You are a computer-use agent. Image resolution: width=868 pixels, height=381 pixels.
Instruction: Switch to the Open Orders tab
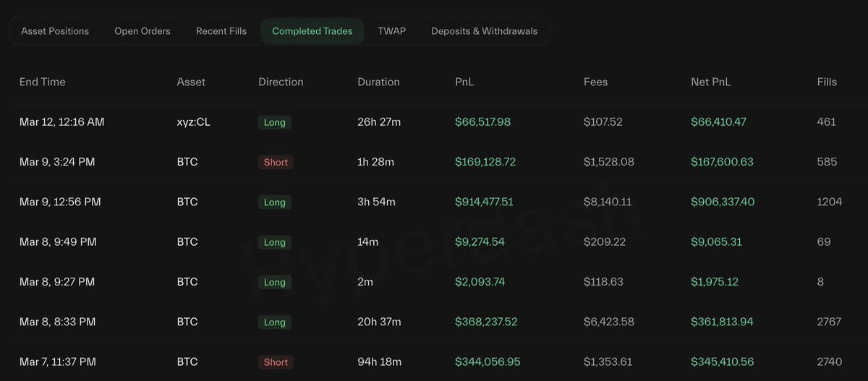(x=142, y=31)
